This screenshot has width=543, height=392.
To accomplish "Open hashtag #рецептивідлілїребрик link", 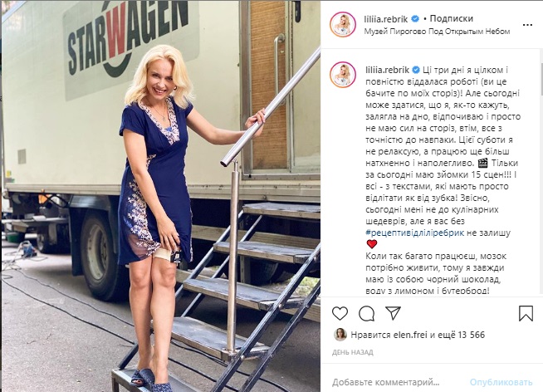I will [x=414, y=233].
